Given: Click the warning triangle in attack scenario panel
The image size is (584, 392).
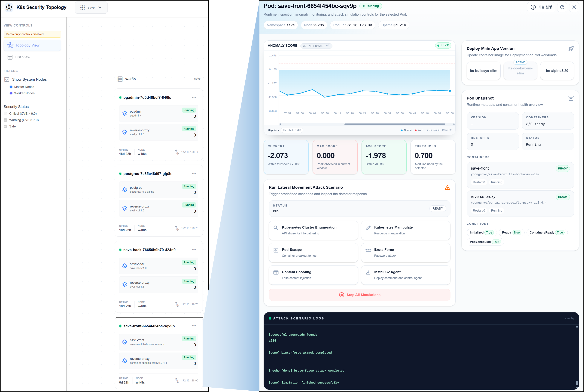Looking at the screenshot, I should coord(447,188).
